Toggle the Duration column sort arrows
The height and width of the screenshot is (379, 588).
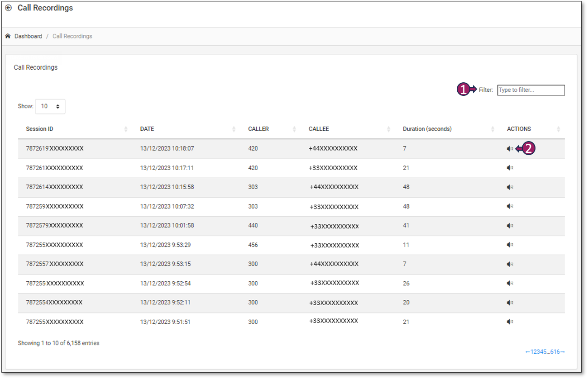(492, 129)
